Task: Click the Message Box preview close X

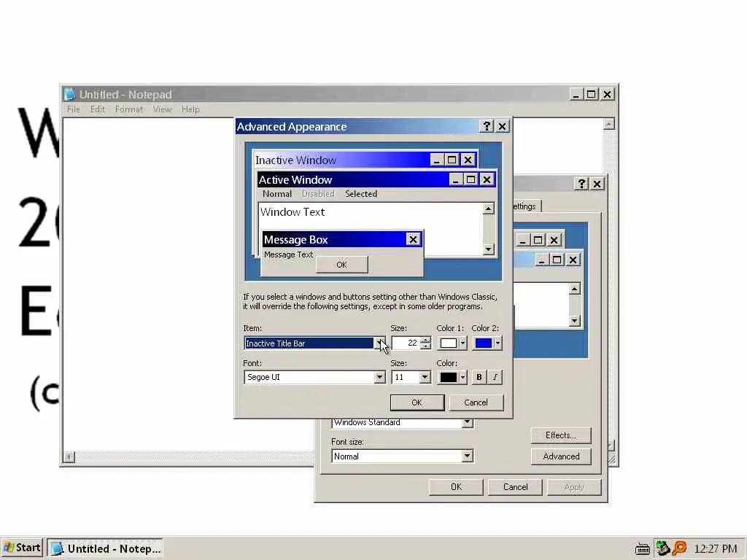Action: pos(413,239)
